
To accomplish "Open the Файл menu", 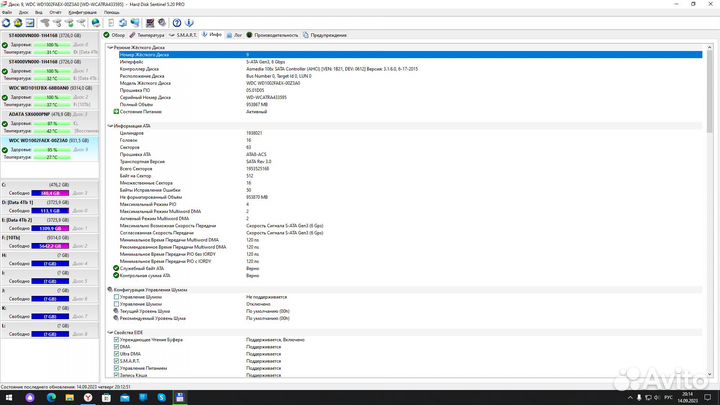I will (x=7, y=12).
